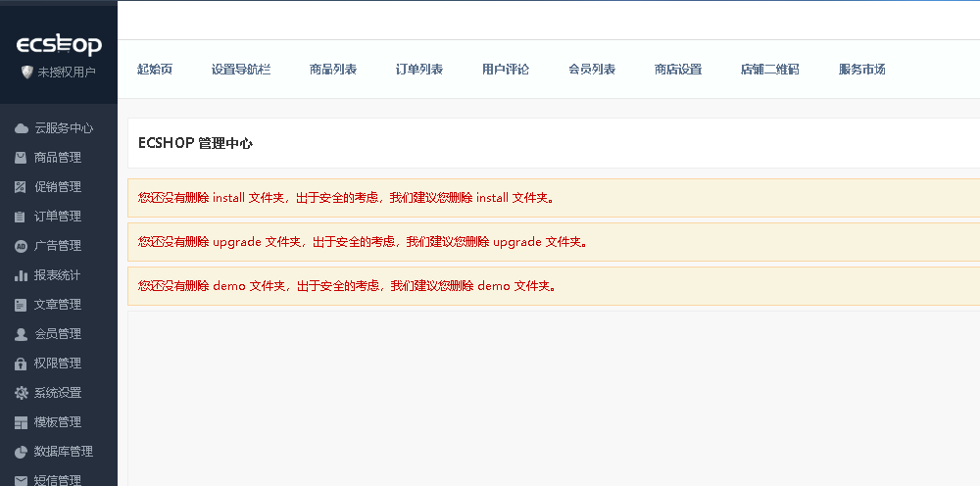Expand the 商品管理 sidebar section
The width and height of the screenshot is (980, 486).
[59, 158]
